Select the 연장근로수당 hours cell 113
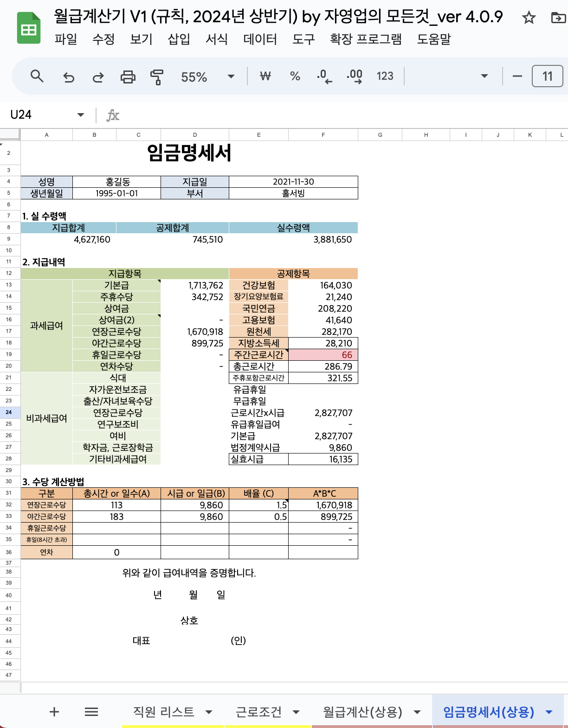 coord(117,505)
